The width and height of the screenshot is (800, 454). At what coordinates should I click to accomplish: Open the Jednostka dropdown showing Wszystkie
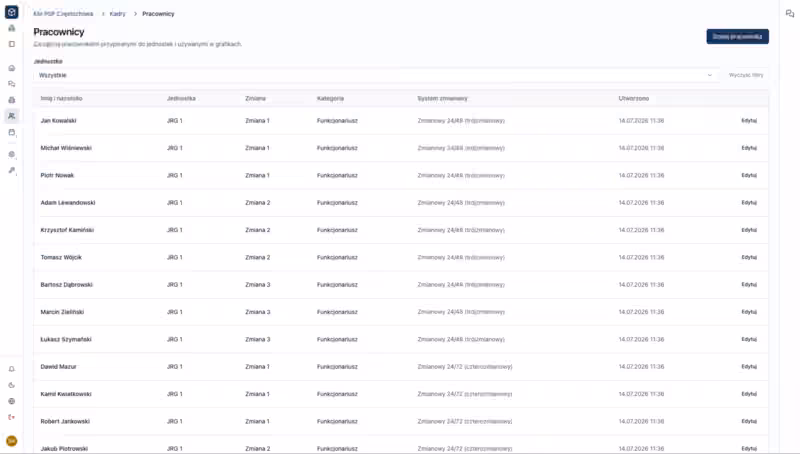pyautogui.click(x=376, y=75)
